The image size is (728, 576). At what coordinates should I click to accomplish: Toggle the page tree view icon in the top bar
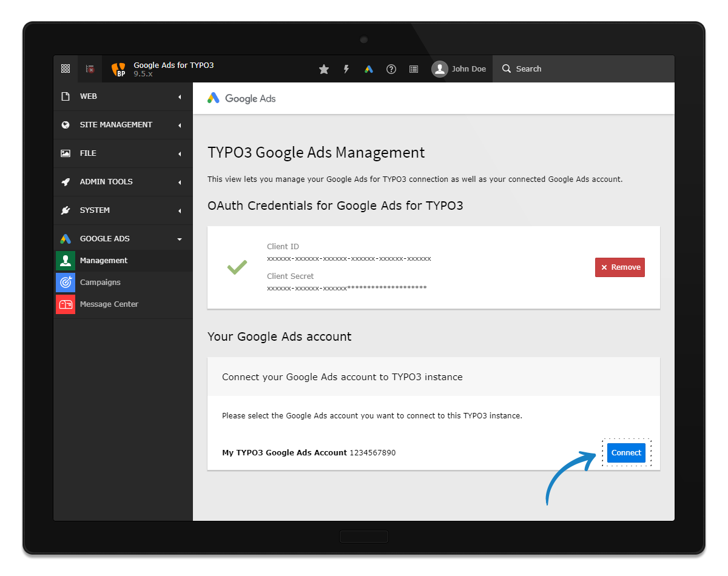pos(90,69)
